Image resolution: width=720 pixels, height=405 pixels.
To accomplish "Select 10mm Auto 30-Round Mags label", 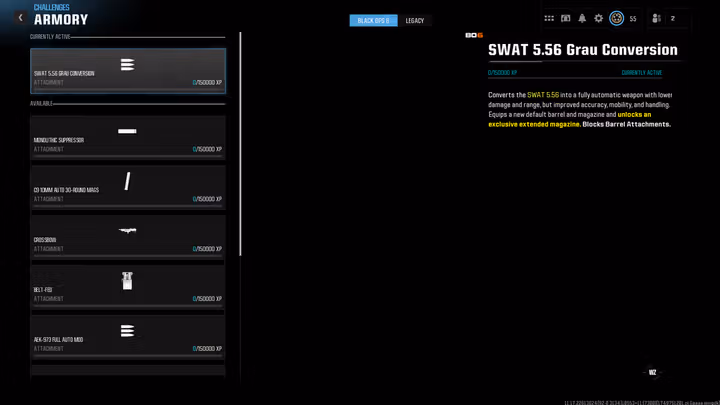I will (66, 190).
